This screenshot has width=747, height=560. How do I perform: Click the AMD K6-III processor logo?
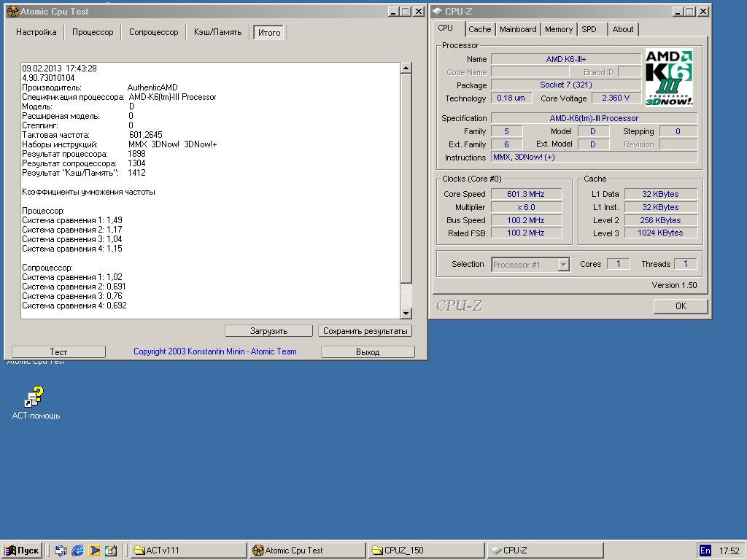[669, 77]
